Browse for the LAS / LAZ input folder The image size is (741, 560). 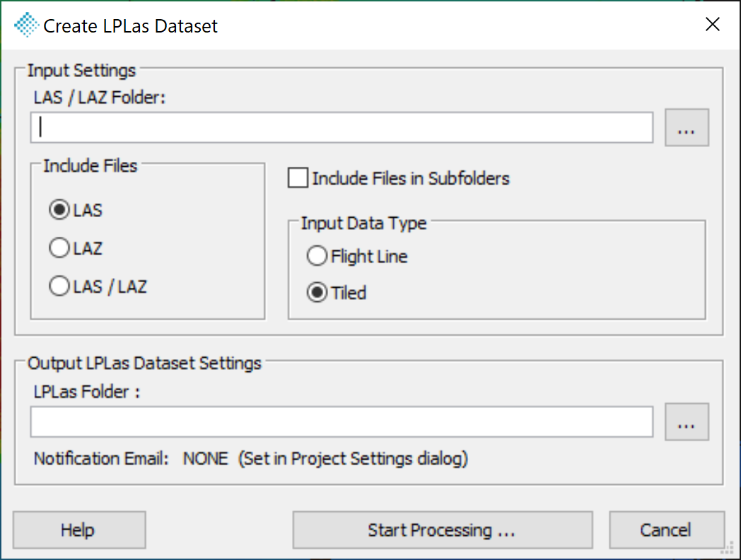(x=687, y=127)
